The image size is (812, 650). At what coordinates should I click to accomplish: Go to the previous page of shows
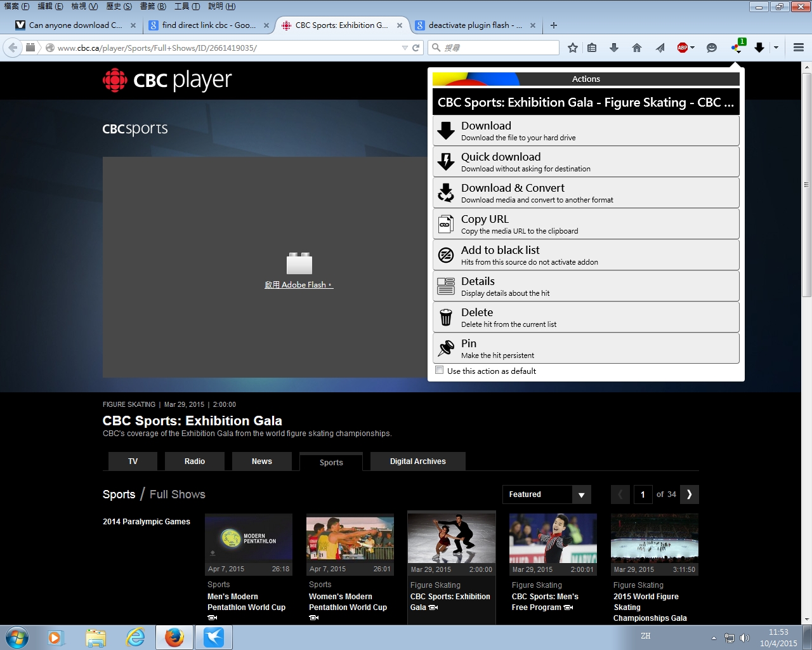click(x=620, y=494)
